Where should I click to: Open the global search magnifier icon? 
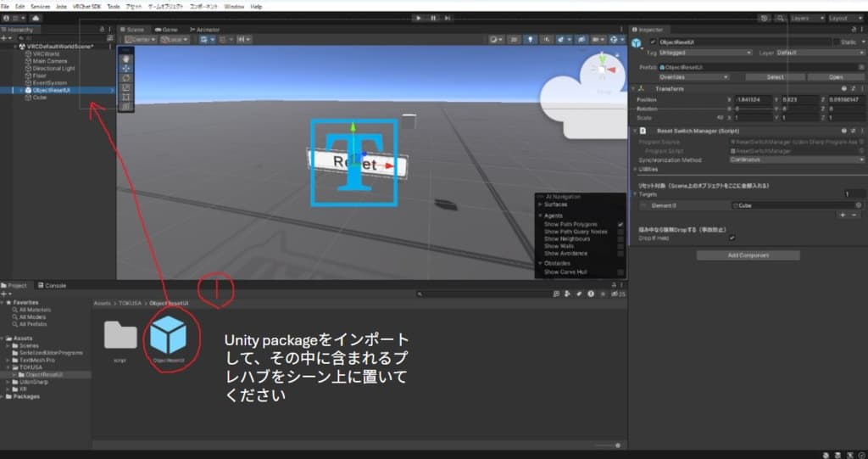tap(780, 19)
